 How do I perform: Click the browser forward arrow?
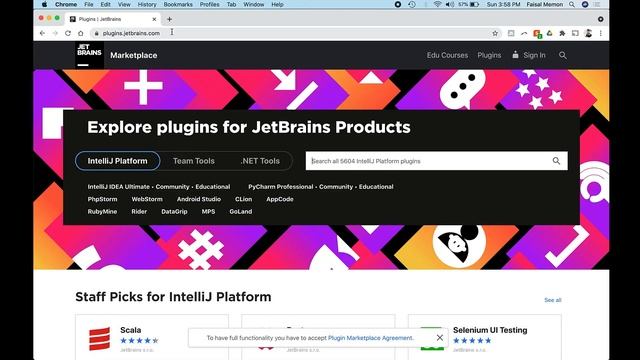coord(55,33)
